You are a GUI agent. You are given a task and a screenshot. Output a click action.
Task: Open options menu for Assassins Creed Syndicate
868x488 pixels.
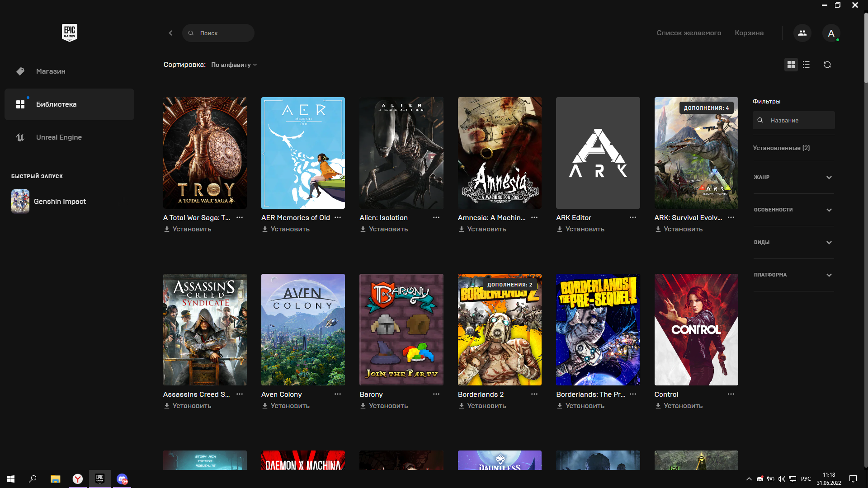click(x=240, y=394)
